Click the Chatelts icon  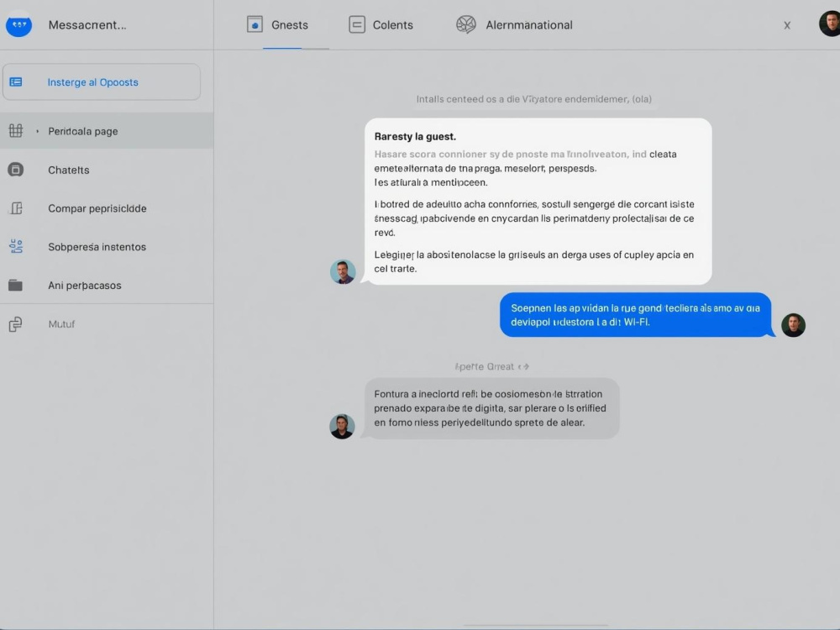coord(15,170)
